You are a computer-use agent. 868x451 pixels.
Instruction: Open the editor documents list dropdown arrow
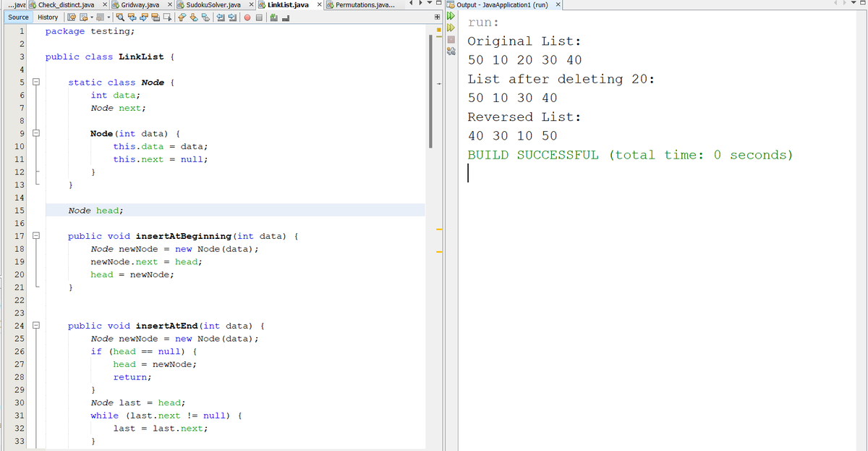tap(430, 3)
